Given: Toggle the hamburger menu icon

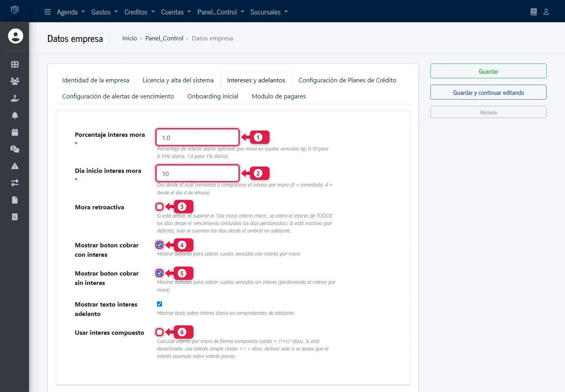Looking at the screenshot, I should [x=47, y=12].
